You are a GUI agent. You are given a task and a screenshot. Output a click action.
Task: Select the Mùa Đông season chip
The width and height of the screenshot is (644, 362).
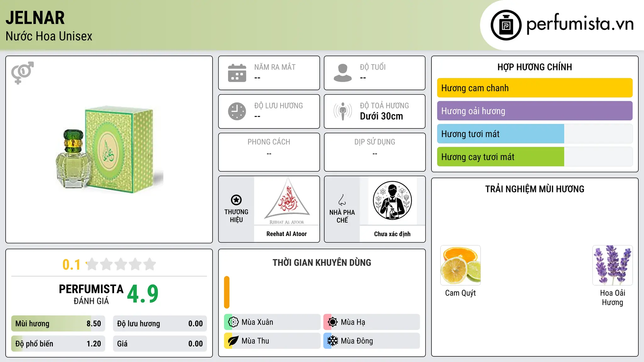coord(371,341)
